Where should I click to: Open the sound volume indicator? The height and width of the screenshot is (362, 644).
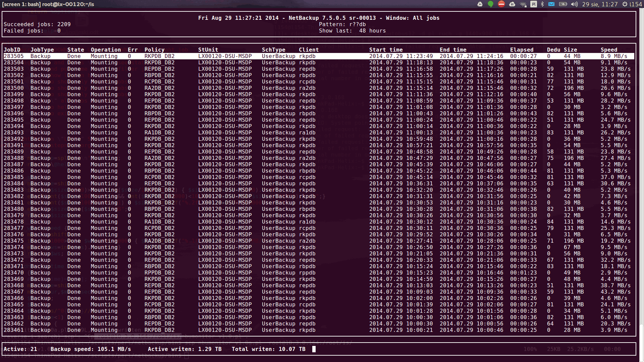(x=574, y=4)
